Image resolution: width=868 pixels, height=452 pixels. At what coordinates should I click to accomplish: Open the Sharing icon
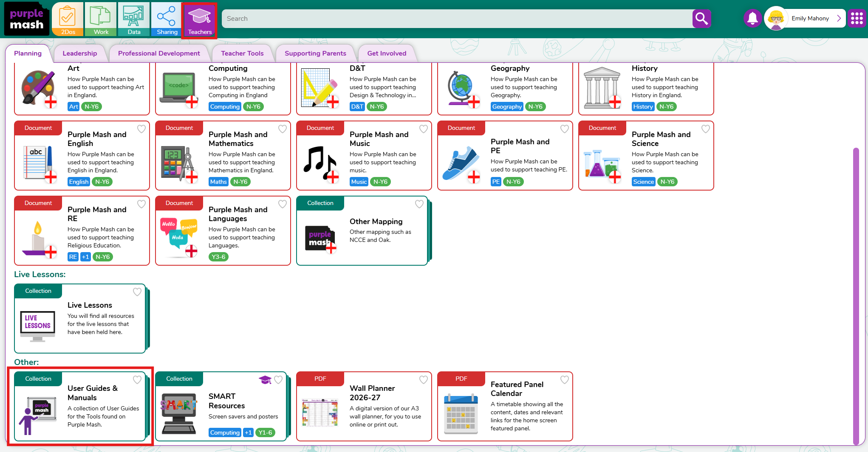[167, 19]
